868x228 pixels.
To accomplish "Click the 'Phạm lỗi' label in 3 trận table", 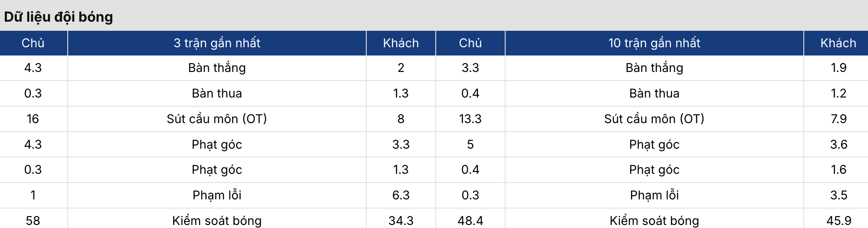I will click(x=217, y=195).
